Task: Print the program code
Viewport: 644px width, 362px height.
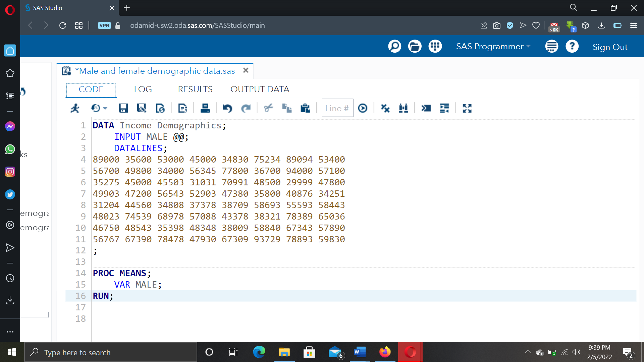Action: 205,108
